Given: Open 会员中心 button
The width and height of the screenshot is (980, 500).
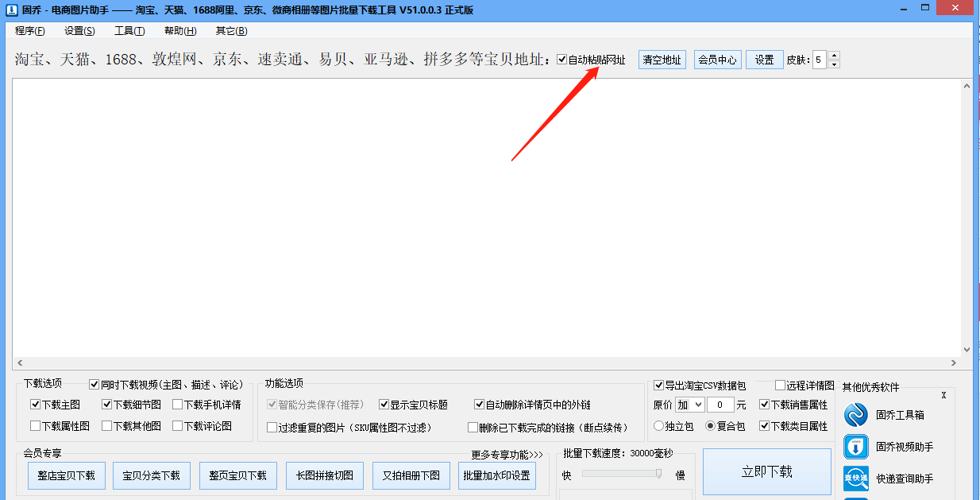Looking at the screenshot, I should (x=717, y=60).
